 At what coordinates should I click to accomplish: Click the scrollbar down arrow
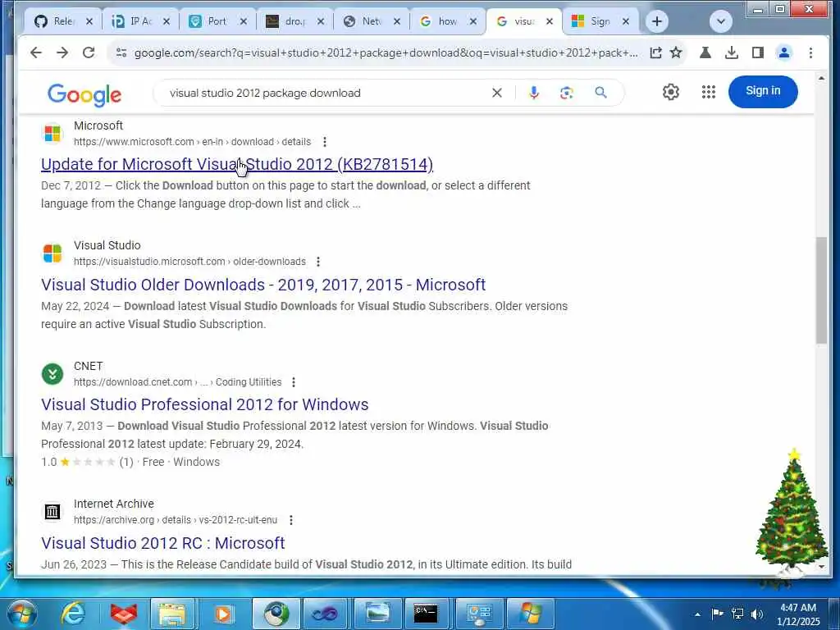[821, 566]
